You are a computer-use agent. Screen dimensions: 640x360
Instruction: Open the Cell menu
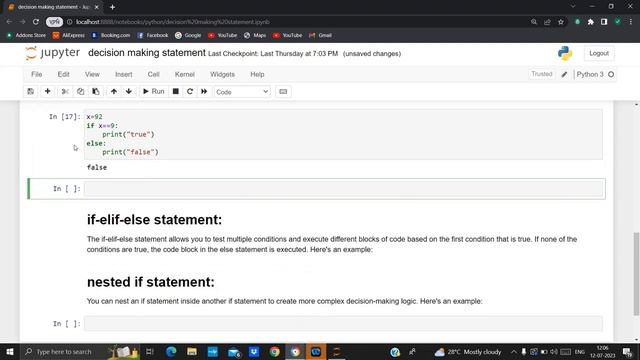pos(153,74)
